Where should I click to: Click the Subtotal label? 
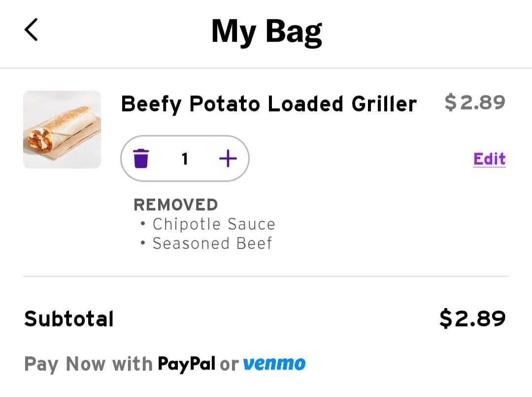[69, 319]
